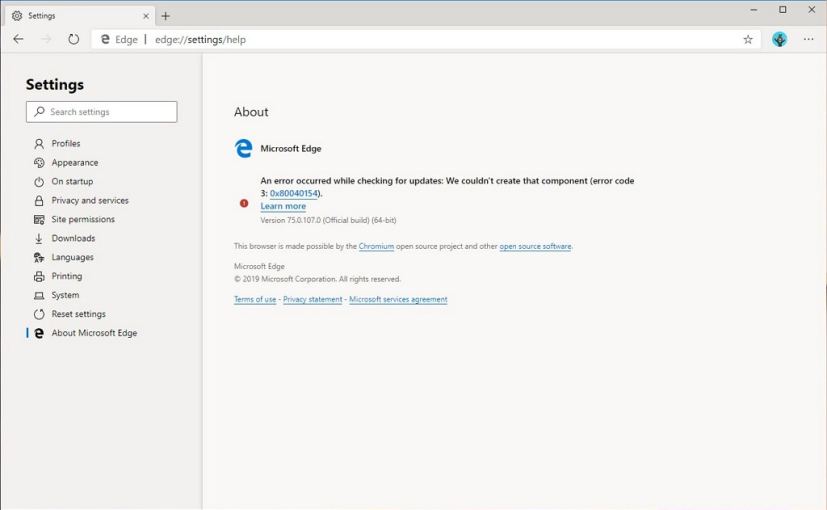Click the red error alert icon
This screenshot has width=827, height=510.
(244, 203)
